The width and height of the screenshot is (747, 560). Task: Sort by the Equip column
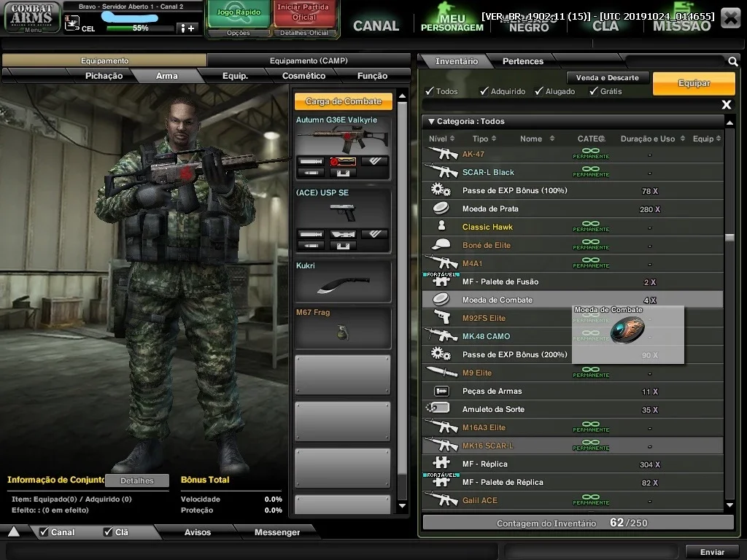point(707,139)
